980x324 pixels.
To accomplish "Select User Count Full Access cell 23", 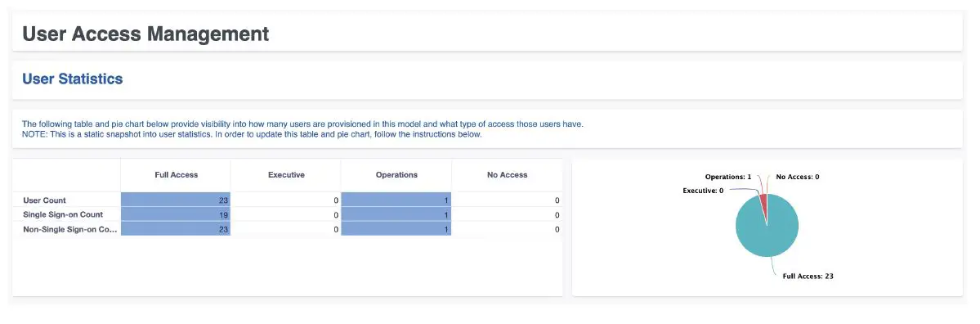I will click(x=176, y=200).
